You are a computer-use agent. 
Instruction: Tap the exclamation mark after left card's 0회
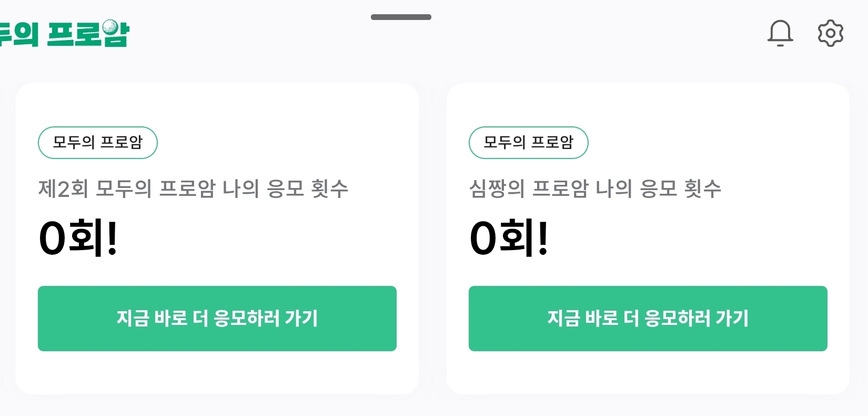pyautogui.click(x=112, y=238)
